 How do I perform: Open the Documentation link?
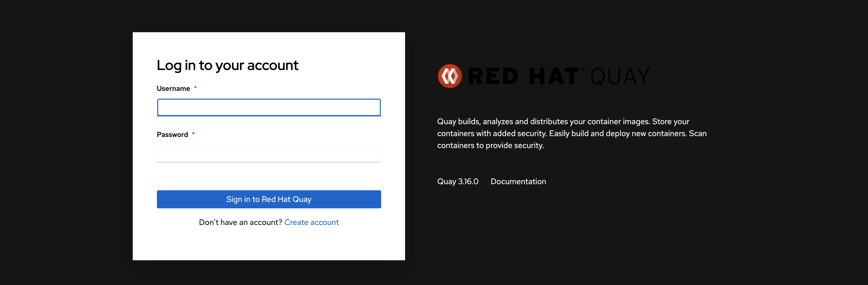pos(518,181)
